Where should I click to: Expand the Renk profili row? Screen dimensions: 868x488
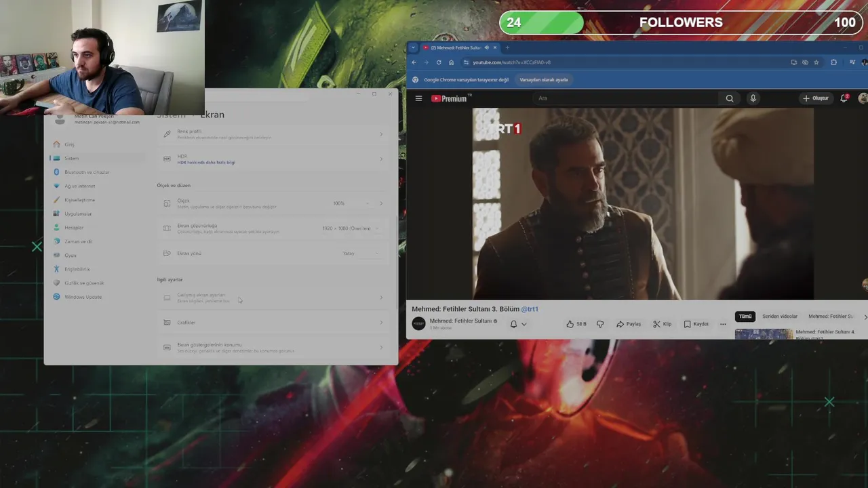273,134
